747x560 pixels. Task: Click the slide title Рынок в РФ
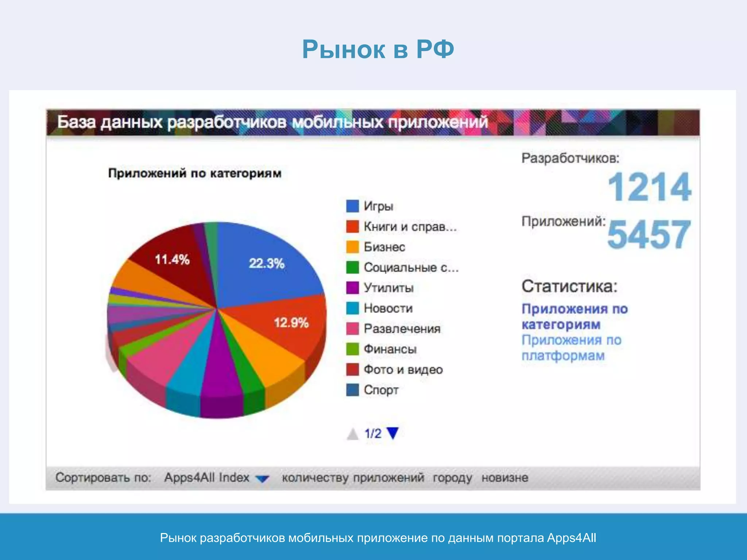(x=378, y=49)
